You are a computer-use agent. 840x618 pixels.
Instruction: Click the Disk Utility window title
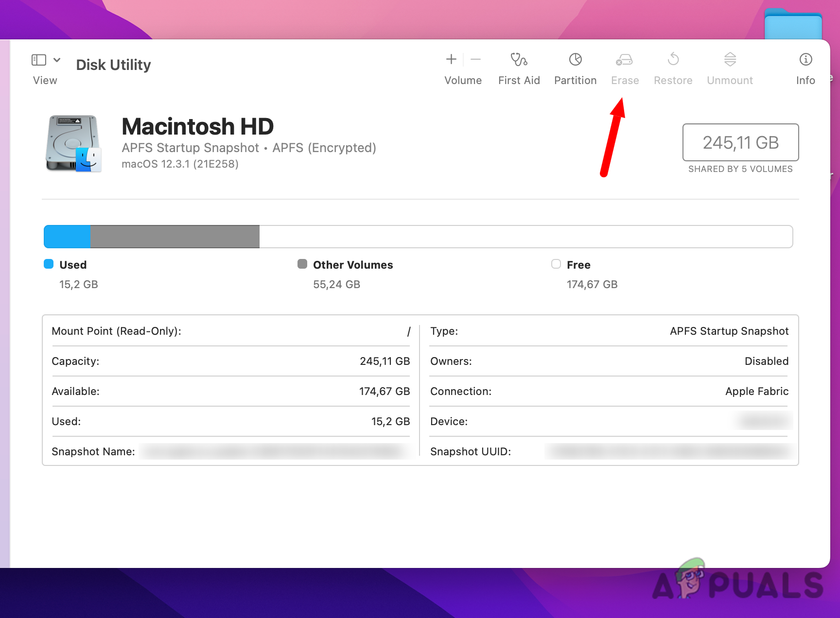[x=114, y=65]
